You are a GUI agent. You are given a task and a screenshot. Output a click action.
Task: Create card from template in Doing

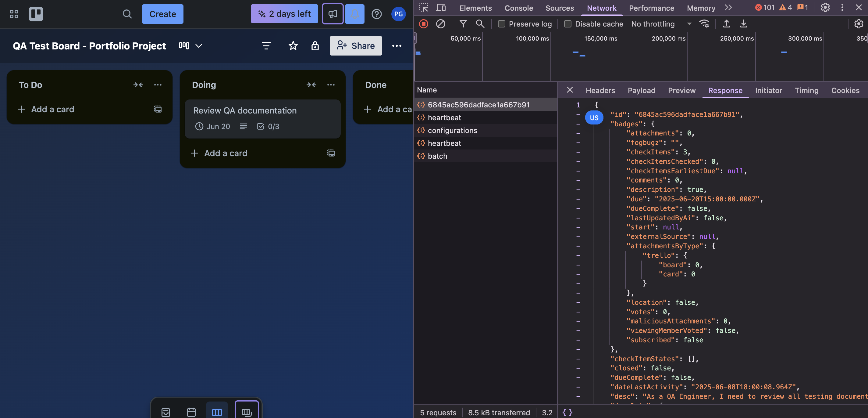(x=331, y=153)
